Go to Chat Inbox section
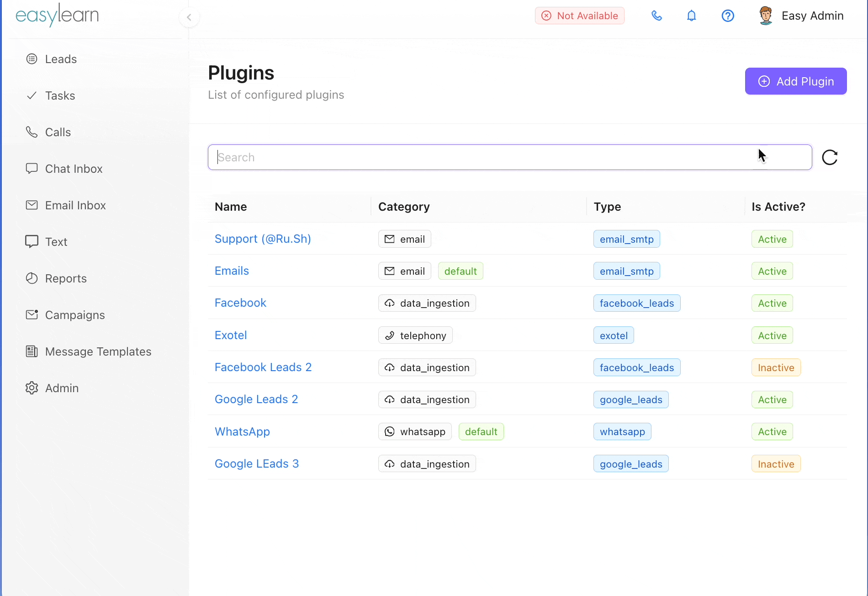Image resolution: width=868 pixels, height=596 pixels. 74,169
